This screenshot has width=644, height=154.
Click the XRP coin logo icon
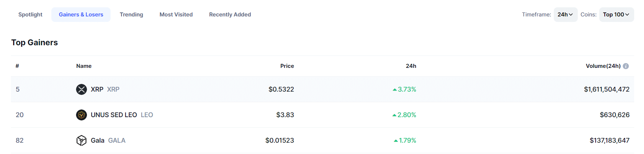coord(82,89)
